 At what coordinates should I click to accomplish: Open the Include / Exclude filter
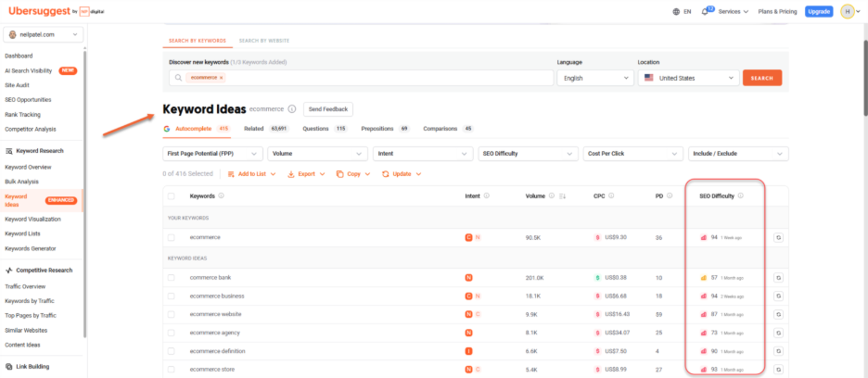(738, 153)
